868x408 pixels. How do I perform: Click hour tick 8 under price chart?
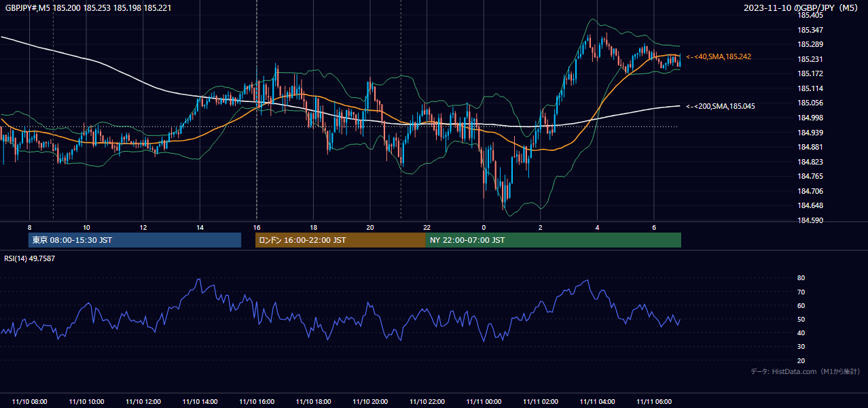pos(29,227)
